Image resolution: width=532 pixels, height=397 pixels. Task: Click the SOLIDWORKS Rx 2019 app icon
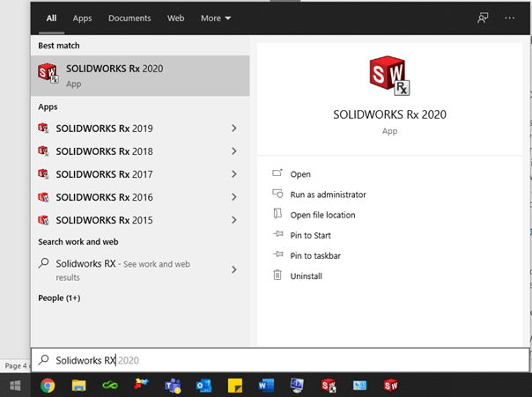43,129
